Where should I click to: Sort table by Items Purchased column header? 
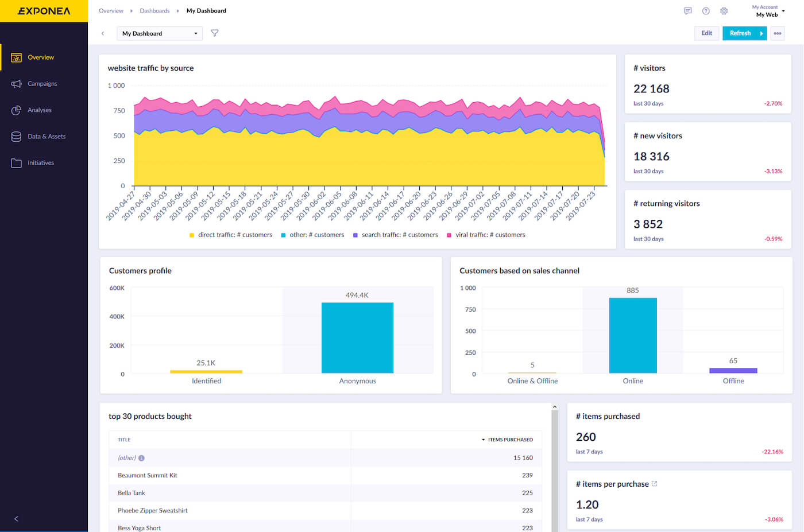[509, 440]
